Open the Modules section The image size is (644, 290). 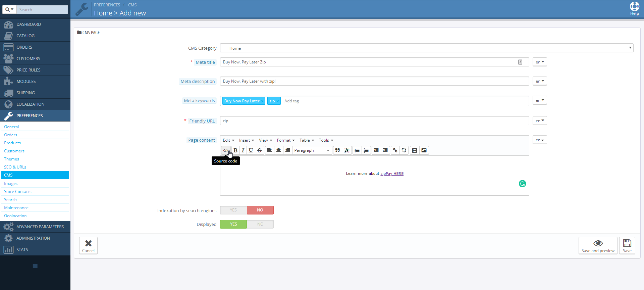(35, 82)
